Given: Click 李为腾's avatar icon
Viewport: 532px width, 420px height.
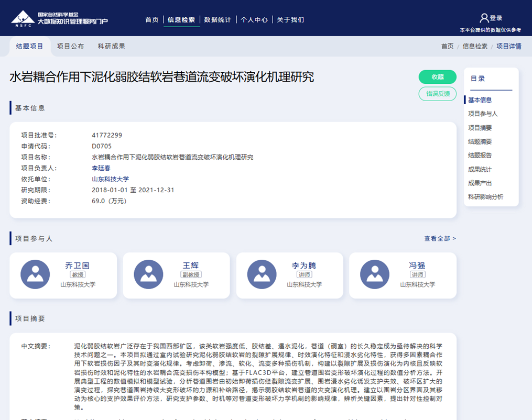Looking at the screenshot, I should tap(262, 274).
